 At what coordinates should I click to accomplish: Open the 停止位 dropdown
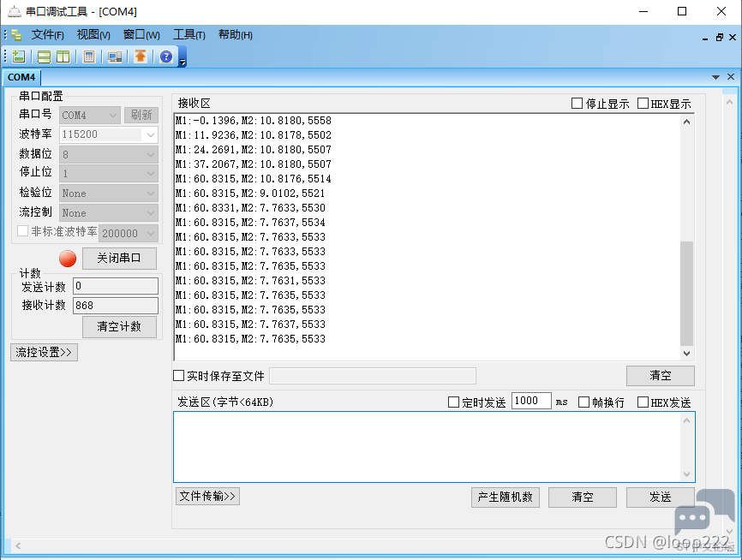point(109,174)
